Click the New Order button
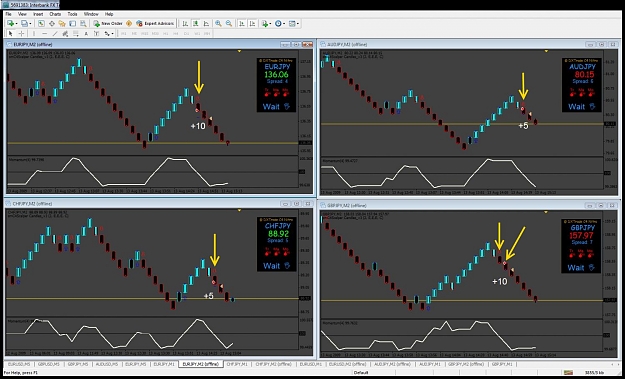Image resolution: width=625 pixels, height=379 pixels. pos(108,24)
